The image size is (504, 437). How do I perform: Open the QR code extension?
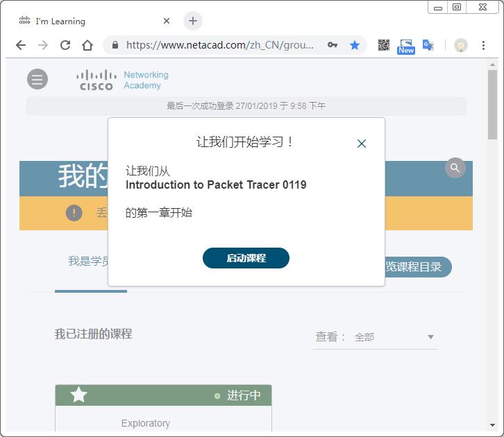pos(384,45)
